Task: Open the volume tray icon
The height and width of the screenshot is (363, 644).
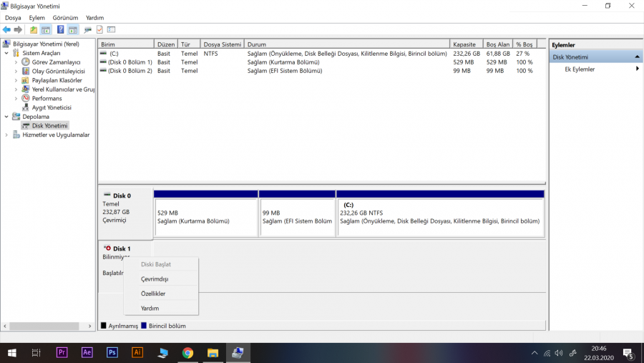Action: [x=559, y=353]
